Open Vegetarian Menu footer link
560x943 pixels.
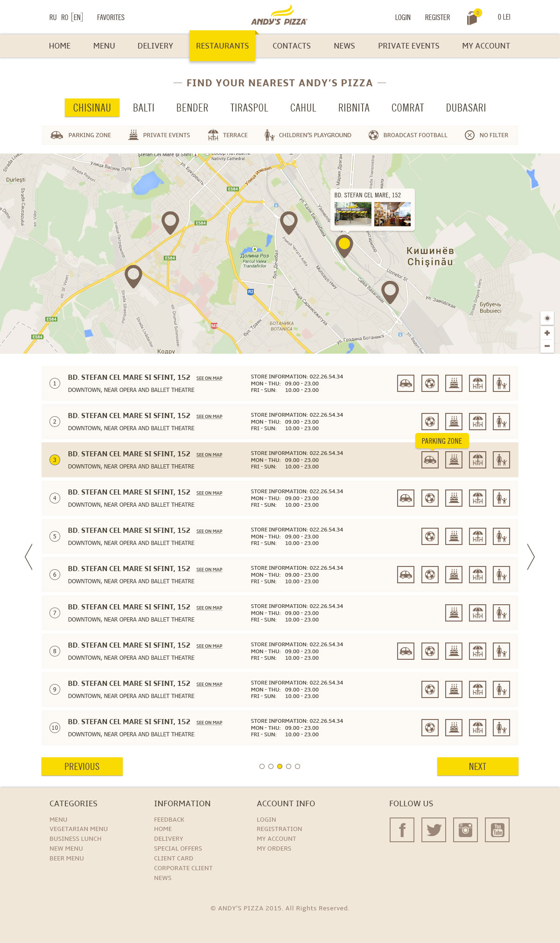78,829
